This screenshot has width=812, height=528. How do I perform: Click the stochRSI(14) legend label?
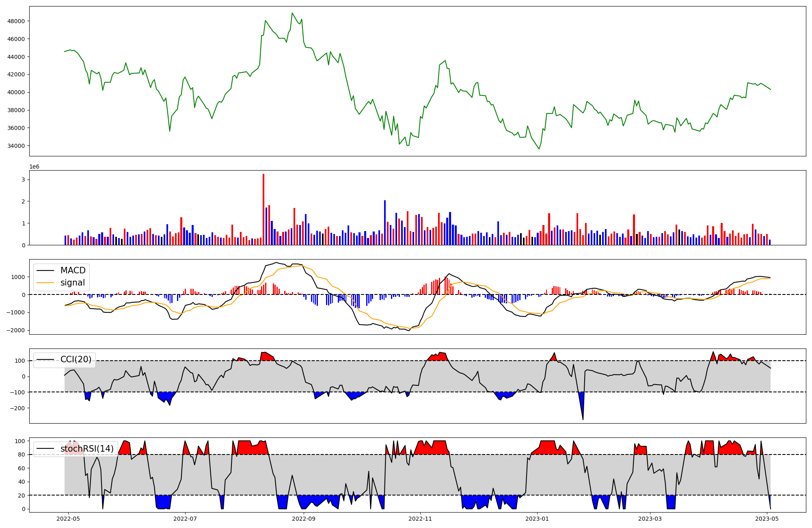[87, 449]
